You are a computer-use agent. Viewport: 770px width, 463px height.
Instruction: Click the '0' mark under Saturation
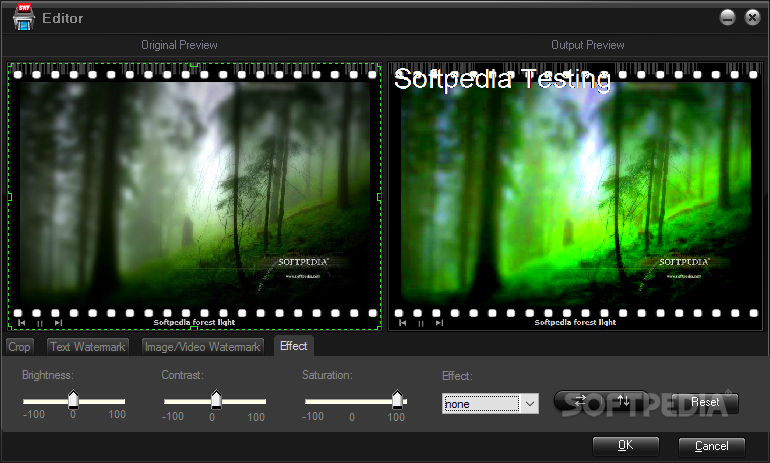(x=352, y=417)
